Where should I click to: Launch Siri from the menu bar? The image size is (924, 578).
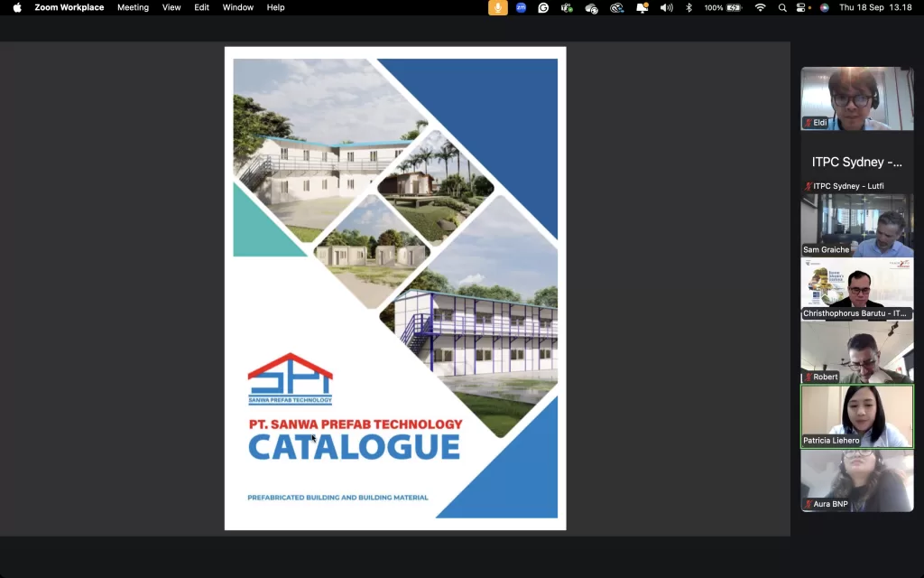tap(825, 7)
